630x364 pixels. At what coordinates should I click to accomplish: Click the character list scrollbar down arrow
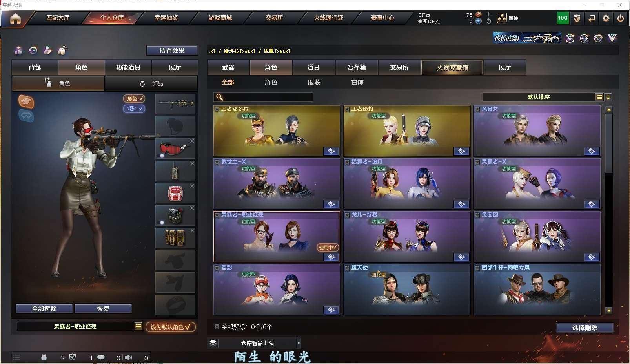click(609, 311)
